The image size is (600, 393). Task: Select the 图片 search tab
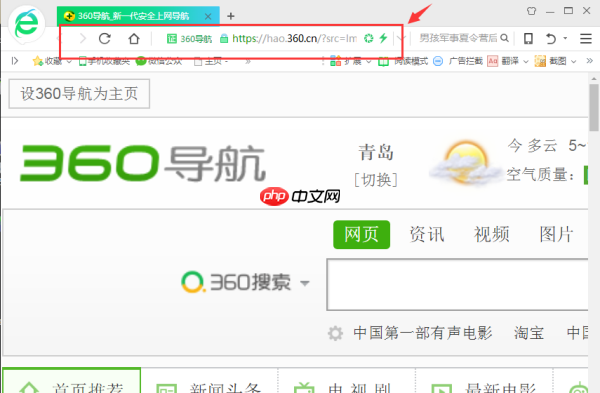(556, 234)
